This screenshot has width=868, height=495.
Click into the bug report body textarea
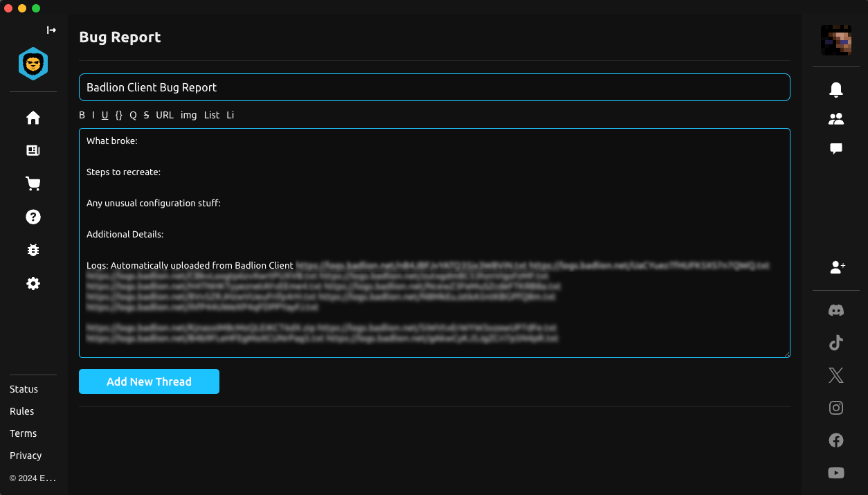click(x=435, y=243)
